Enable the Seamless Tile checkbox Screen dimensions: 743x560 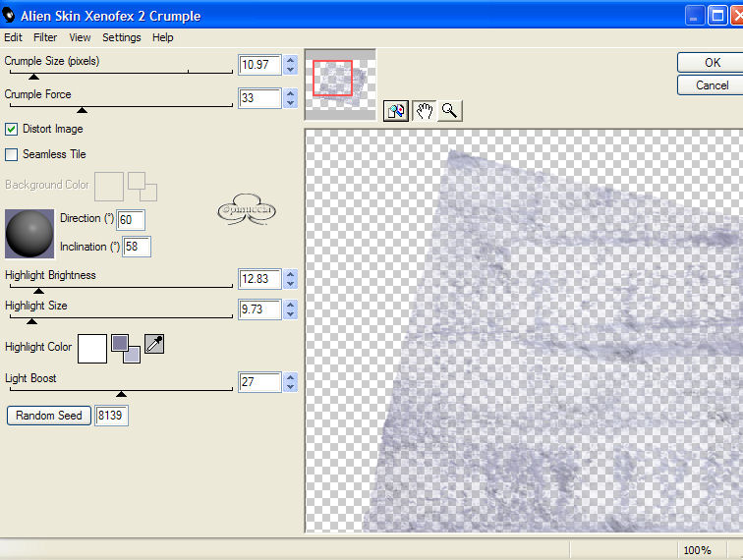click(x=12, y=154)
